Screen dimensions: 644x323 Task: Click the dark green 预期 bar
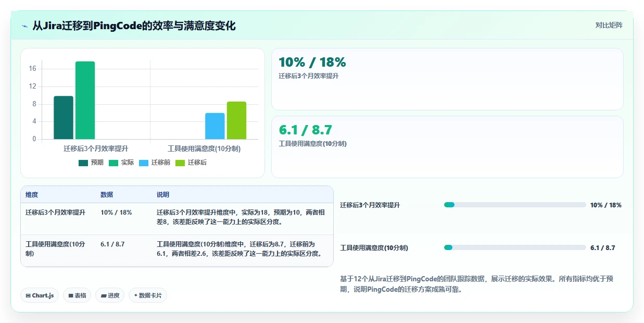pyautogui.click(x=64, y=118)
